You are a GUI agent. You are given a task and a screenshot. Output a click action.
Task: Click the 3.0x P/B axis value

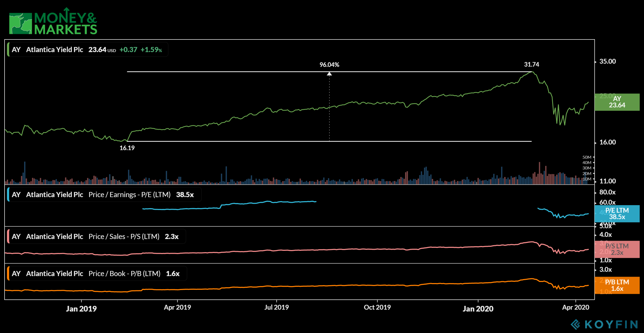(x=606, y=270)
